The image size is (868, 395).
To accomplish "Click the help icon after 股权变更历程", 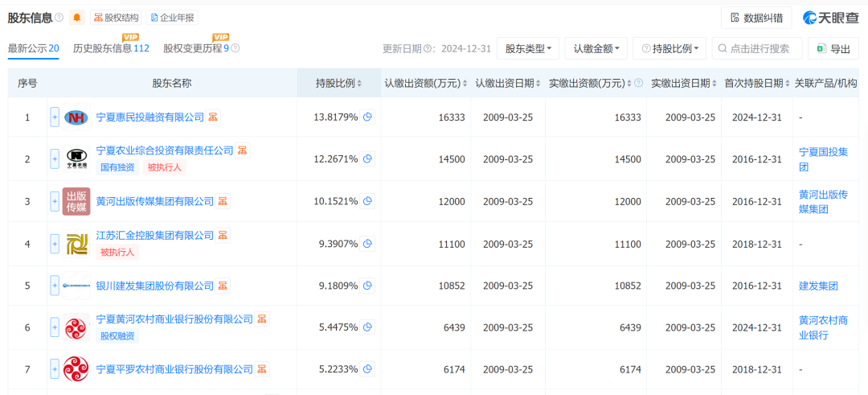I will [235, 48].
